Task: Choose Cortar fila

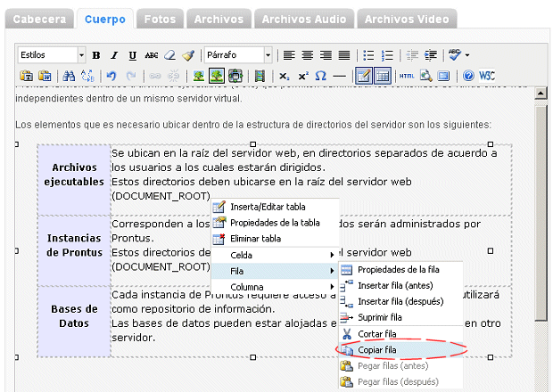Action: [400, 333]
